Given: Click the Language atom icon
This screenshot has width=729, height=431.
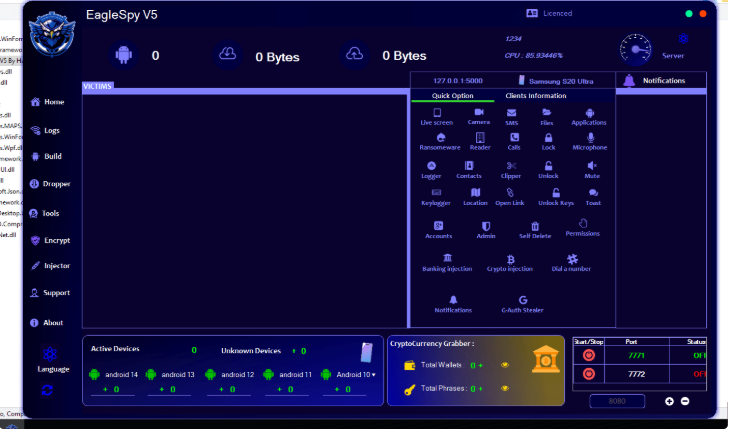Looking at the screenshot, I should 50,355.
